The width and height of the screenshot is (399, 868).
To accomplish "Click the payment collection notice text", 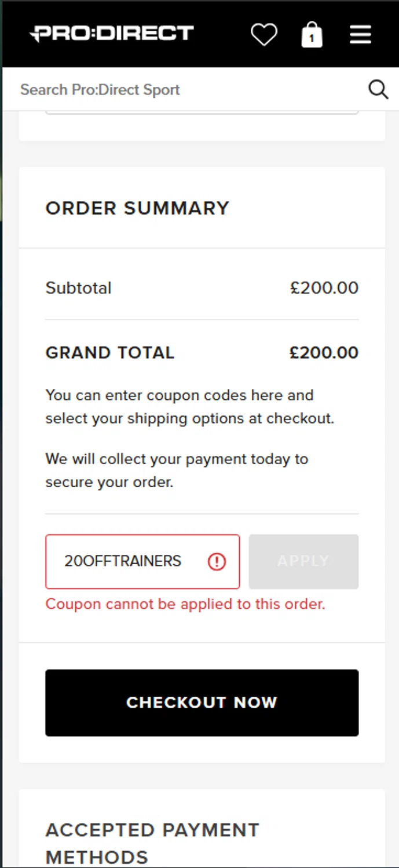I will point(177,470).
